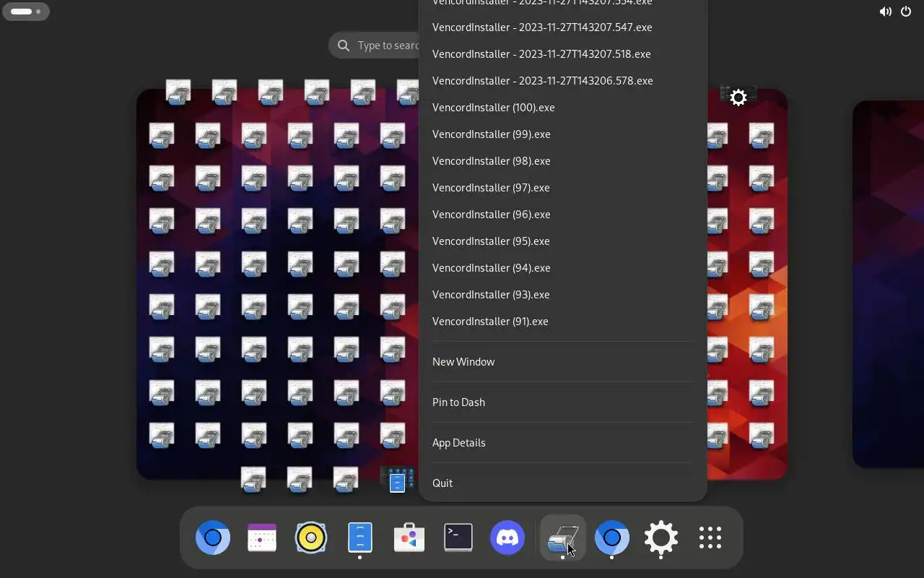The height and width of the screenshot is (578, 924).
Task: Pick VencordInstaller (100).exe window
Action: tap(563, 108)
